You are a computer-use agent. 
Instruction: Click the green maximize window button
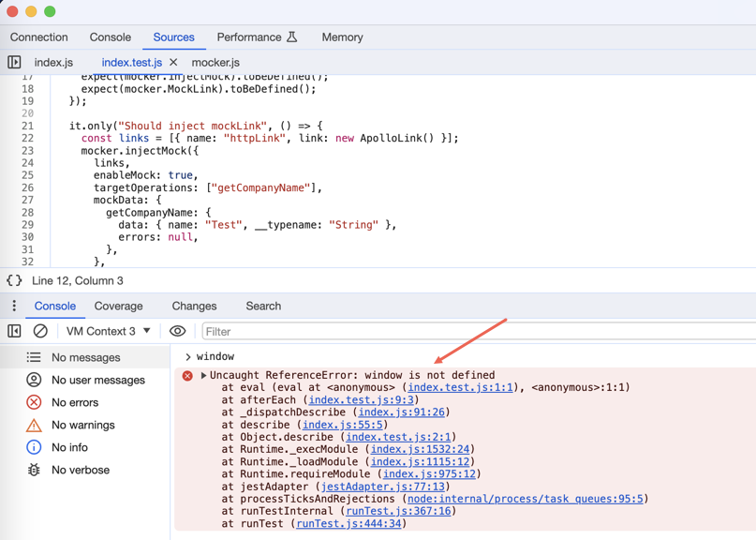coord(50,11)
